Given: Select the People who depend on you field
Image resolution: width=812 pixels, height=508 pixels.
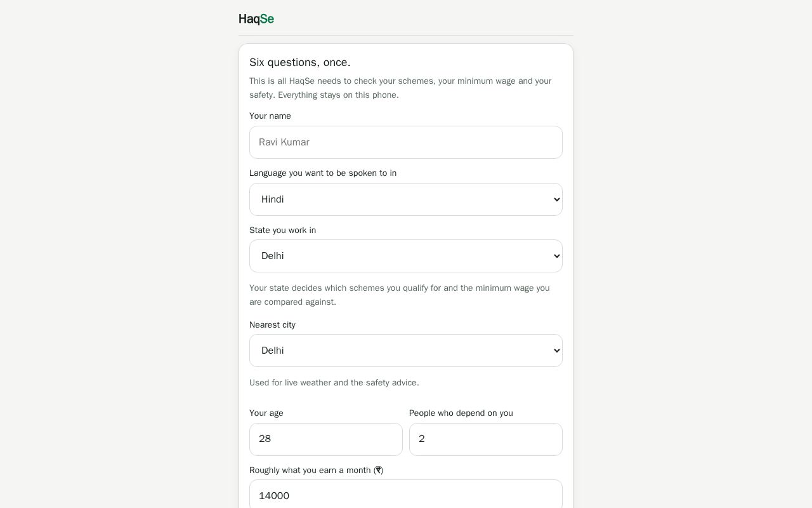Looking at the screenshot, I should coord(486,439).
